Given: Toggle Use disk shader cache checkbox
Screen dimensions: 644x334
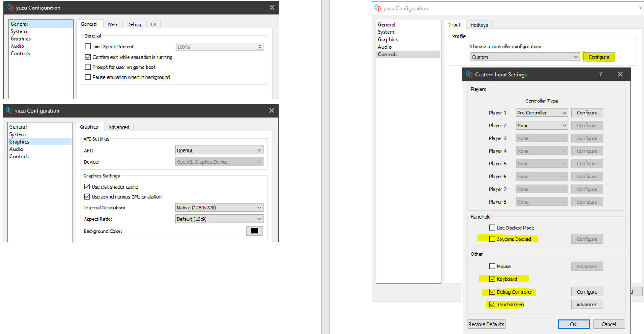Looking at the screenshot, I should [x=87, y=187].
